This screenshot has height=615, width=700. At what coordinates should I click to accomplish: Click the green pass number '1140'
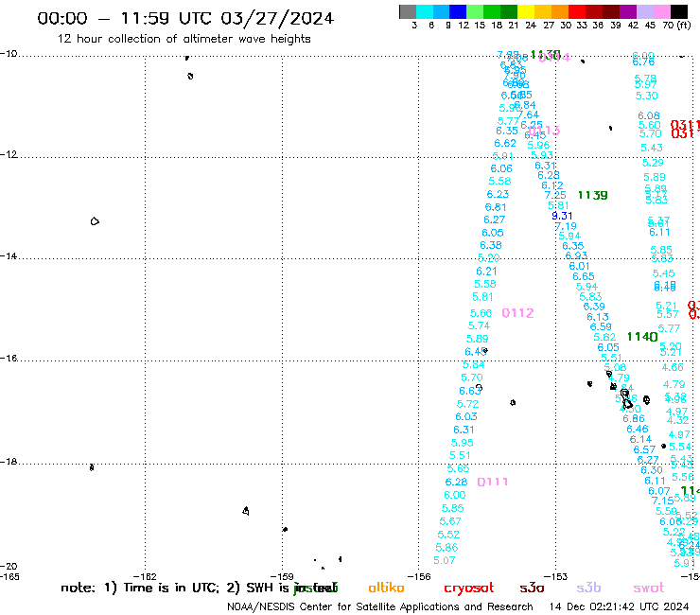tap(642, 337)
